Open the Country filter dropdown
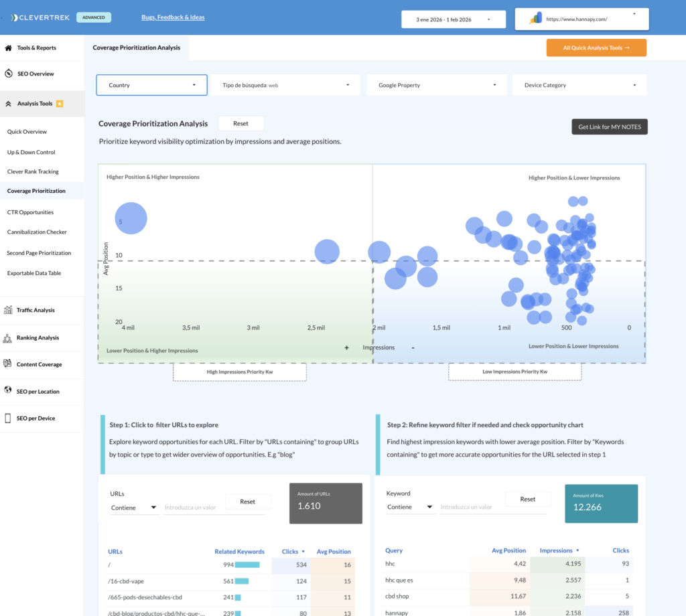 pos(151,85)
